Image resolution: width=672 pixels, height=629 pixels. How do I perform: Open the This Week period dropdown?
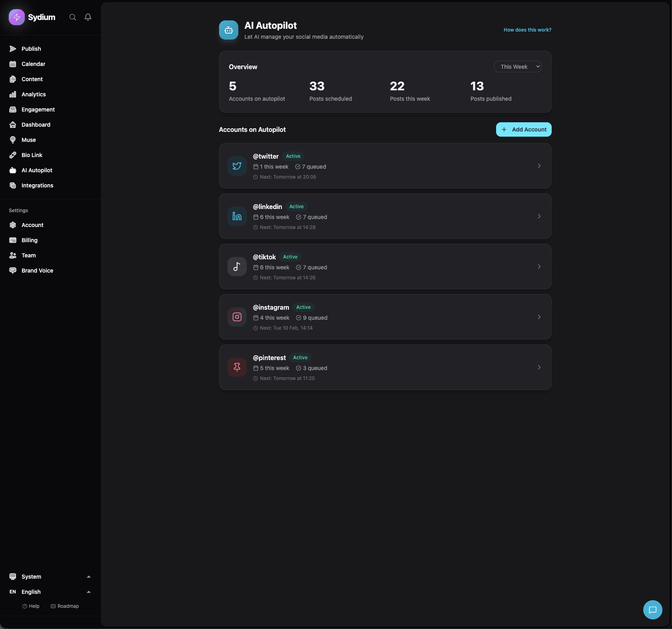pos(517,66)
